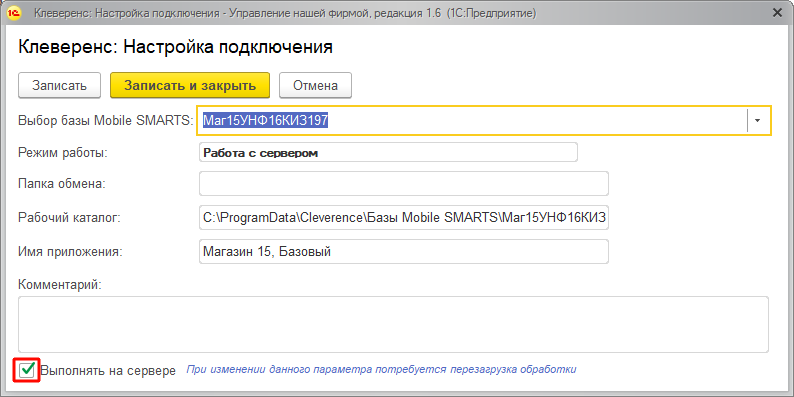Click the Комментарий label

[60, 284]
